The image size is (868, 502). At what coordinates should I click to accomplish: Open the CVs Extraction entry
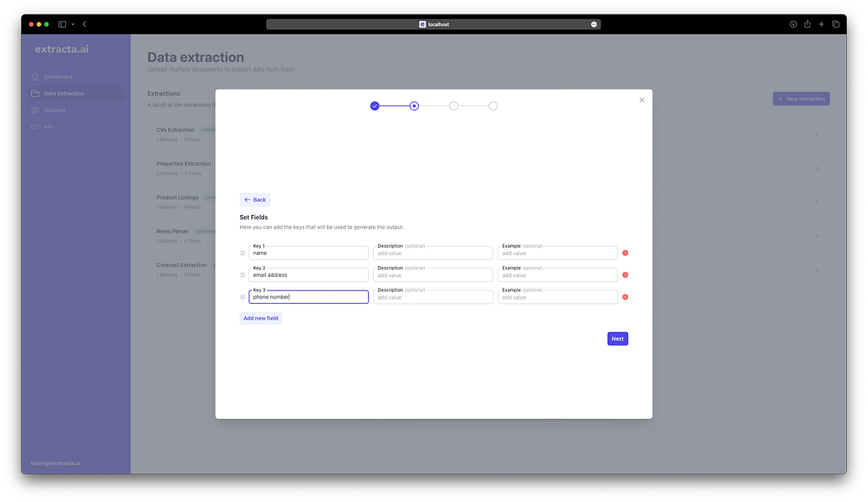[x=175, y=130]
